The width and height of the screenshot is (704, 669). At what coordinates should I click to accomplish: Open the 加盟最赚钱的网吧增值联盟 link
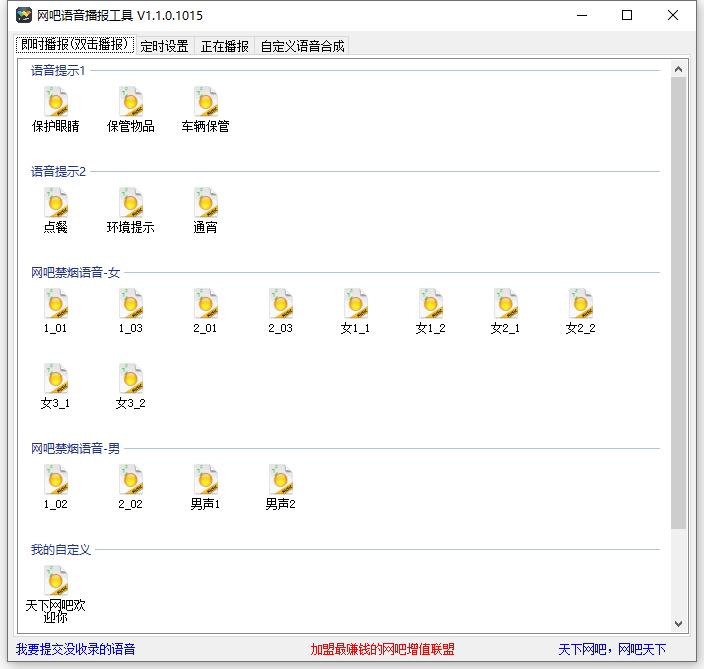382,649
